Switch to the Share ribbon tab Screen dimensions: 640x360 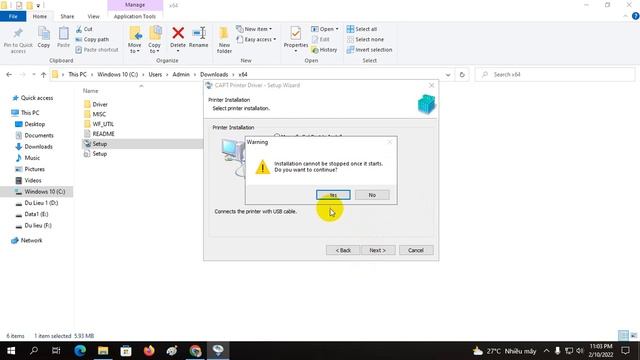click(67, 16)
